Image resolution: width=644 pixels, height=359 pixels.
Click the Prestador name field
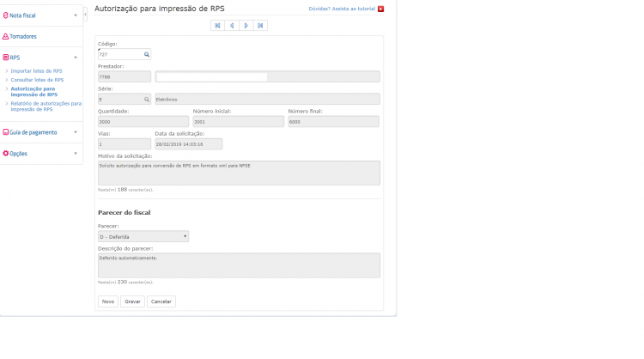tap(267, 76)
